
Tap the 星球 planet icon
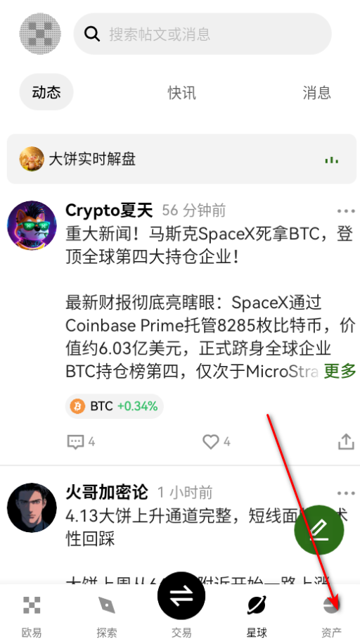coord(257,605)
